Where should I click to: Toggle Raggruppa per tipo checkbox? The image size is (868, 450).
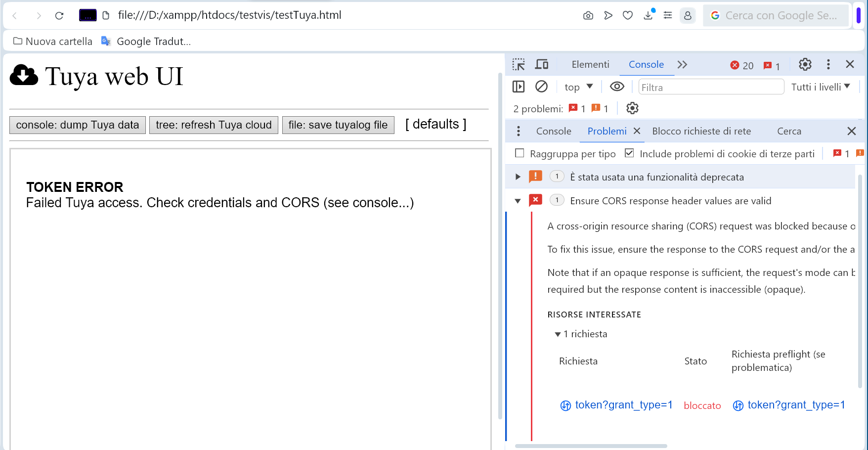tap(520, 153)
